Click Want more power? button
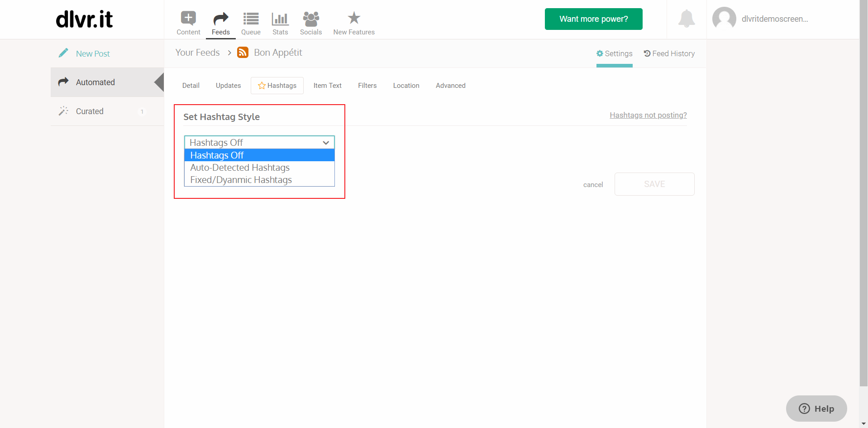This screenshot has height=428, width=868. [594, 19]
